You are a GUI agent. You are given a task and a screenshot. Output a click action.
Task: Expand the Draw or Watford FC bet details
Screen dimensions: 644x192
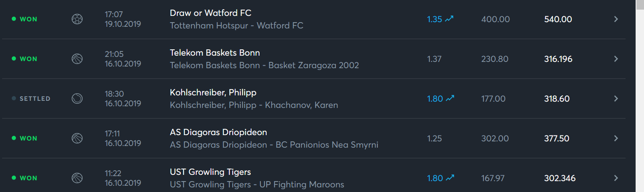click(x=616, y=19)
